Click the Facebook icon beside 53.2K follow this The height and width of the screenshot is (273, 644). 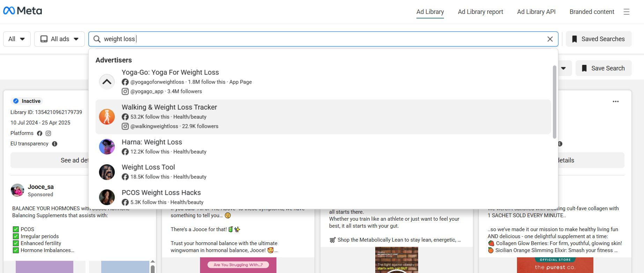(125, 117)
